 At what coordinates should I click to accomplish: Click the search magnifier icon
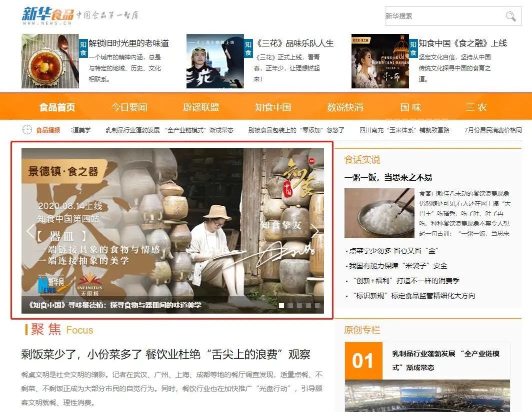click(x=510, y=16)
